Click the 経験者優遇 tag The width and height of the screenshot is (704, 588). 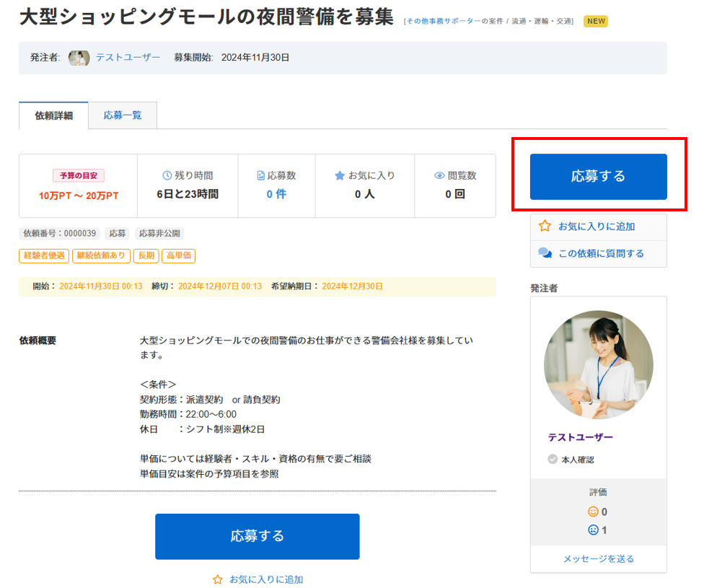tap(44, 255)
